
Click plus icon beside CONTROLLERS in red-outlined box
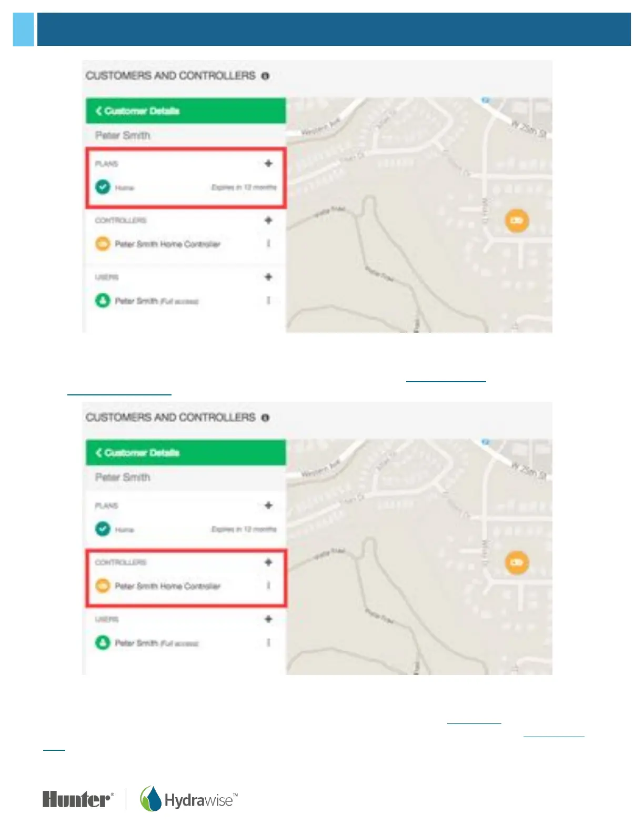pos(268,562)
